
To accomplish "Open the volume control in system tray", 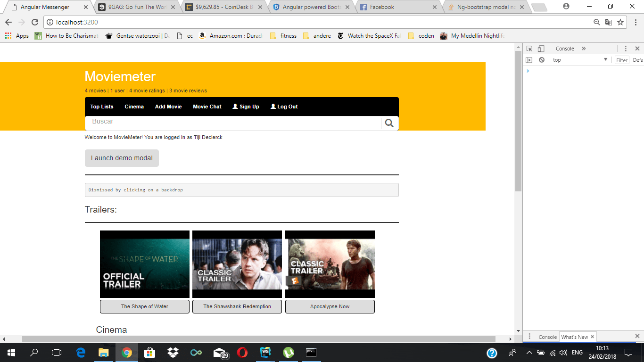I will [x=563, y=353].
